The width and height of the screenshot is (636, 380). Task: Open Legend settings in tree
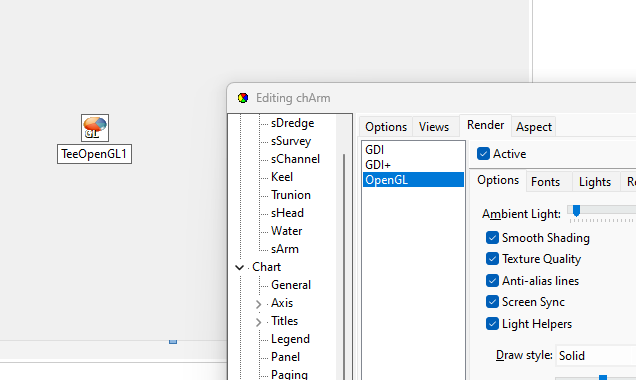click(290, 339)
